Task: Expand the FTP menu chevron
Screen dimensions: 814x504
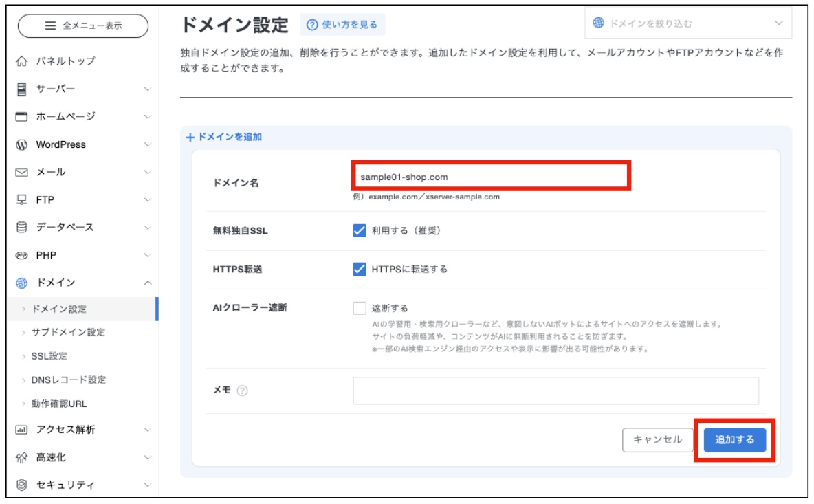Action: [147, 200]
